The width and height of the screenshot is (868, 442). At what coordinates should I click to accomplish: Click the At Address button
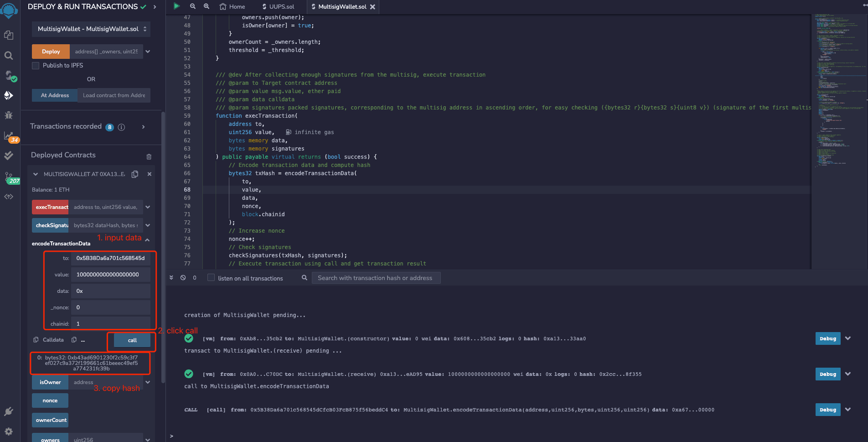(55, 95)
